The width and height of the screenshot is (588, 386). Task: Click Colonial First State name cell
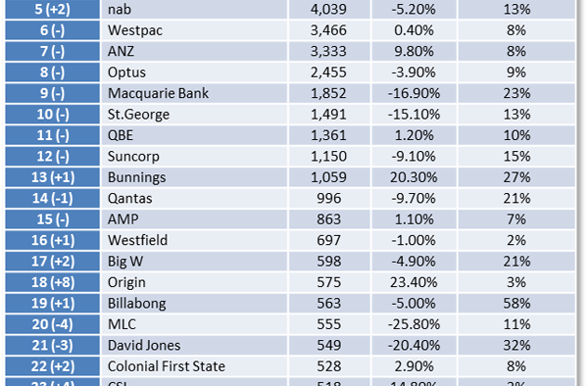tap(194, 366)
